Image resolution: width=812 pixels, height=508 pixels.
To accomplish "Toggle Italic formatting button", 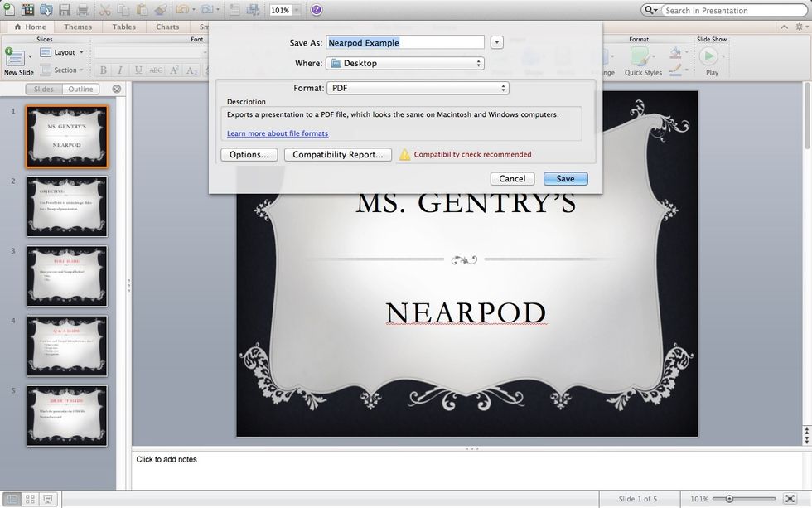I will pyautogui.click(x=120, y=70).
